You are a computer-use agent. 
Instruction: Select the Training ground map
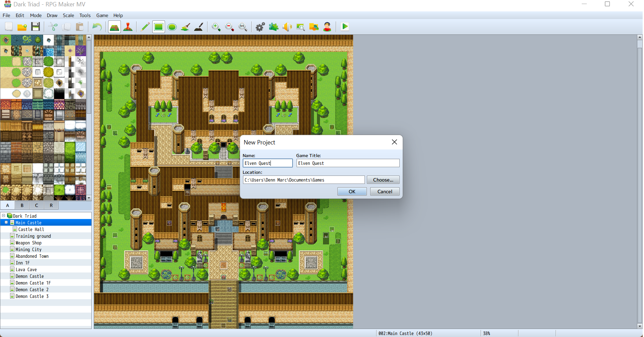point(33,236)
